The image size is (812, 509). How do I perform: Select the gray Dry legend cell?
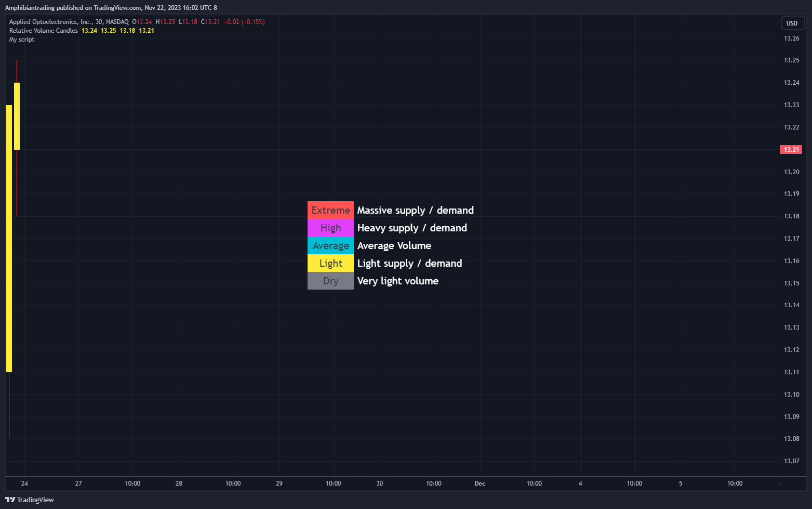tap(330, 281)
